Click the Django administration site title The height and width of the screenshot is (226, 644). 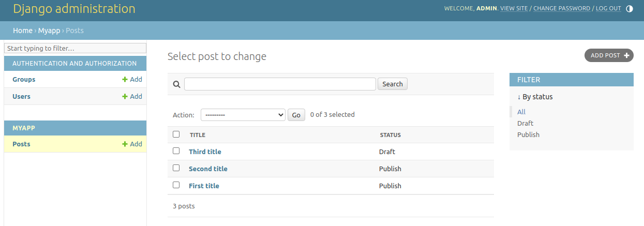(74, 9)
